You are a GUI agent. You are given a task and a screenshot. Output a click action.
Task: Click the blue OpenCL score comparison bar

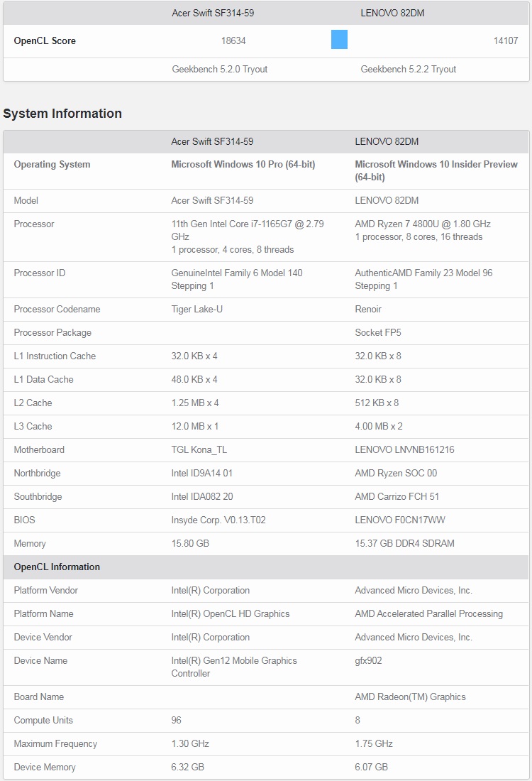coord(339,40)
